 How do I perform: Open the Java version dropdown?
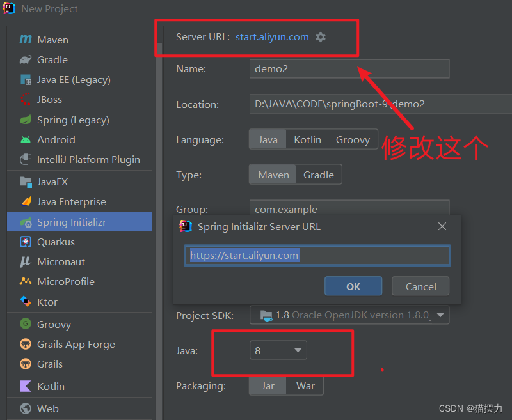pyautogui.click(x=278, y=350)
